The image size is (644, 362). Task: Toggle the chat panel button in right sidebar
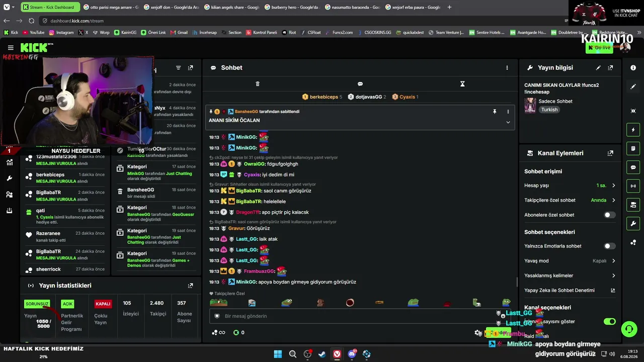pos(633,167)
